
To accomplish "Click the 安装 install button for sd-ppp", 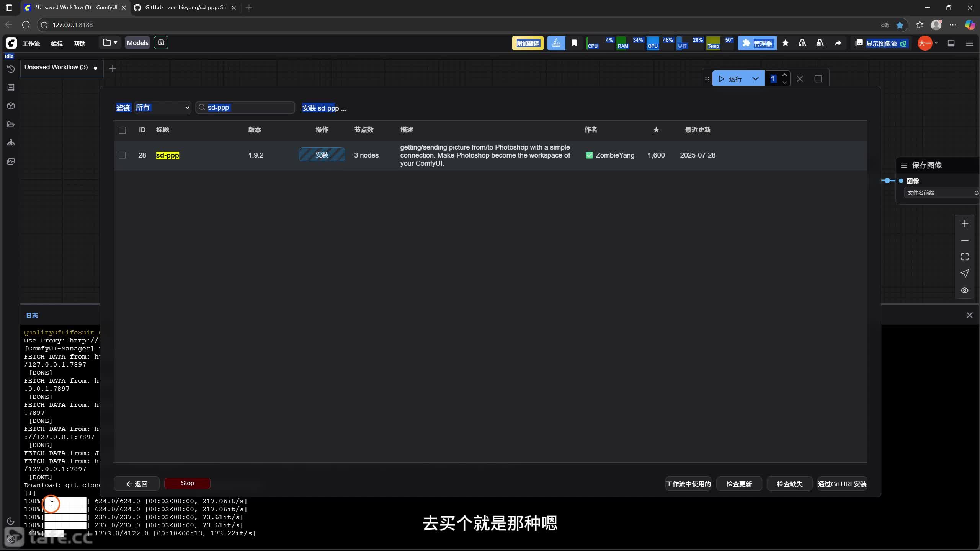I will click(x=322, y=155).
